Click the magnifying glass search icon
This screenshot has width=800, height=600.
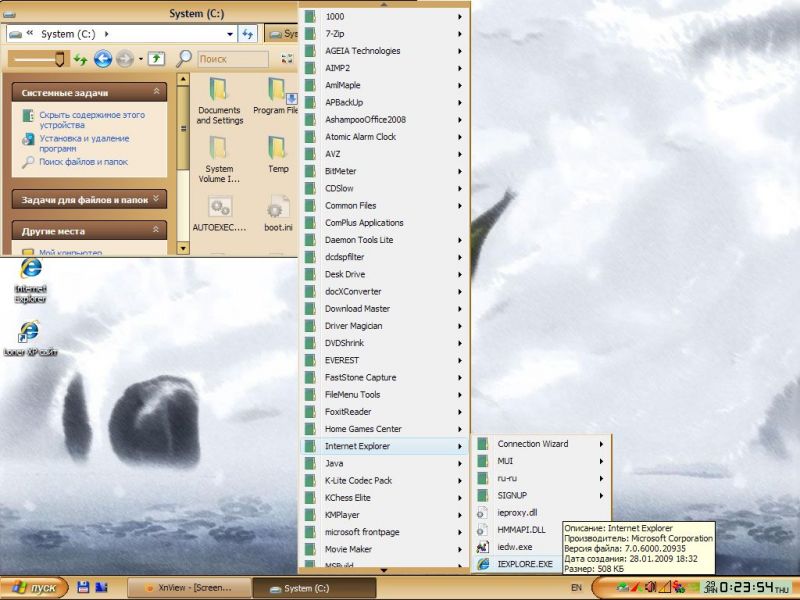[x=184, y=59]
